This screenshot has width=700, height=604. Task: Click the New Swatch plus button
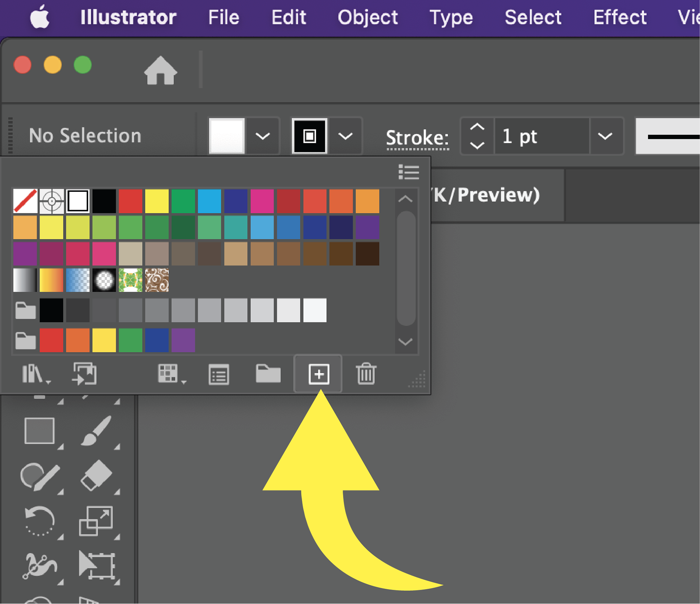[x=318, y=374]
